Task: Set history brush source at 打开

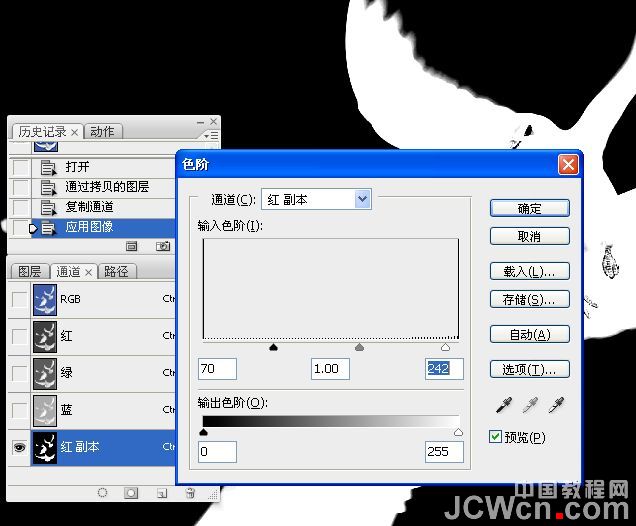Action: 20,167
